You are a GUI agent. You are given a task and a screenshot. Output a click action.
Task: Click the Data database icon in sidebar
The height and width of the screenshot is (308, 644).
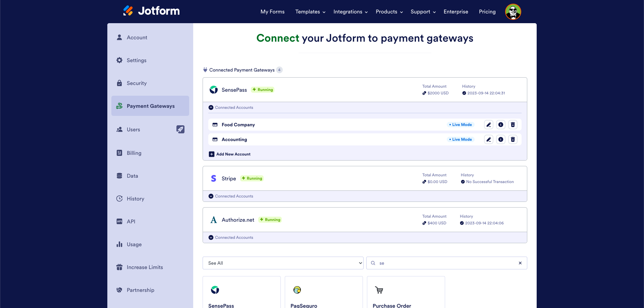click(119, 176)
